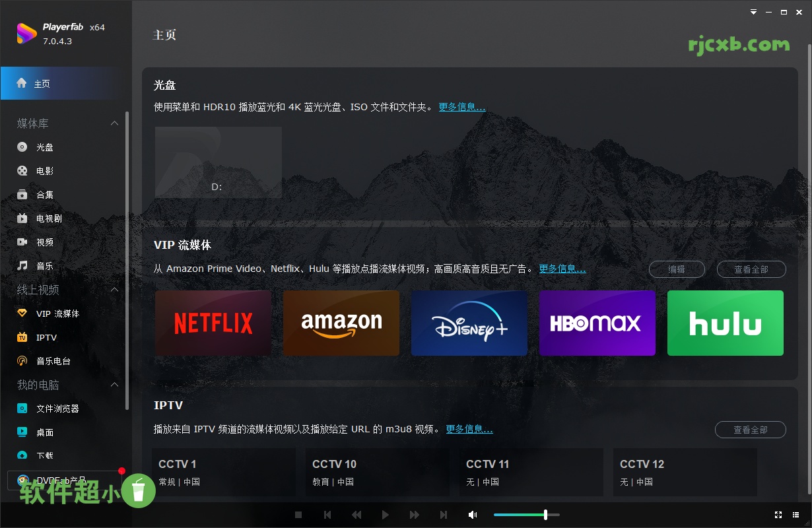Click the IPTV icon in the sidebar
Viewport: 812px width, 528px height.
[22, 337]
